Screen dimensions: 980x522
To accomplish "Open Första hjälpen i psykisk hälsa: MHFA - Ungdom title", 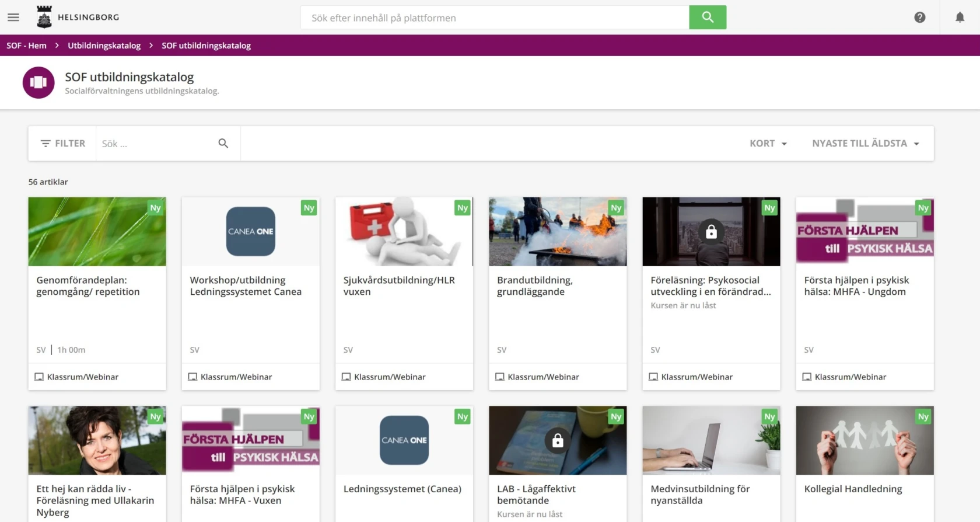I will (x=856, y=286).
